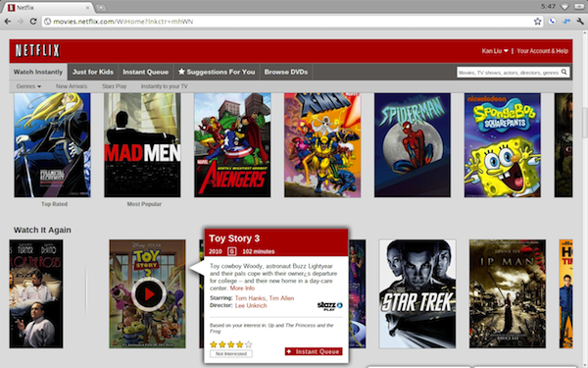Click the browser back arrow
This screenshot has width=588, height=368.
[x=7, y=22]
